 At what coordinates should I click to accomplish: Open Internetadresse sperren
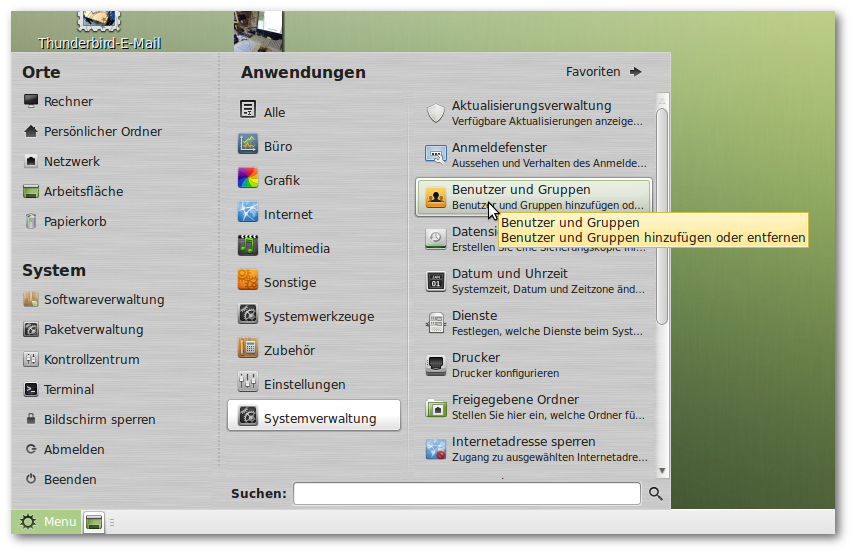coord(532,449)
